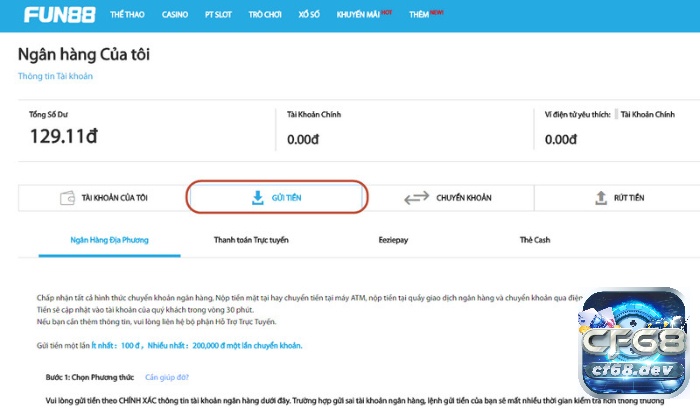
Task: Select the TÀI KHOẢN CỦA TÔI label
Action: tap(114, 198)
